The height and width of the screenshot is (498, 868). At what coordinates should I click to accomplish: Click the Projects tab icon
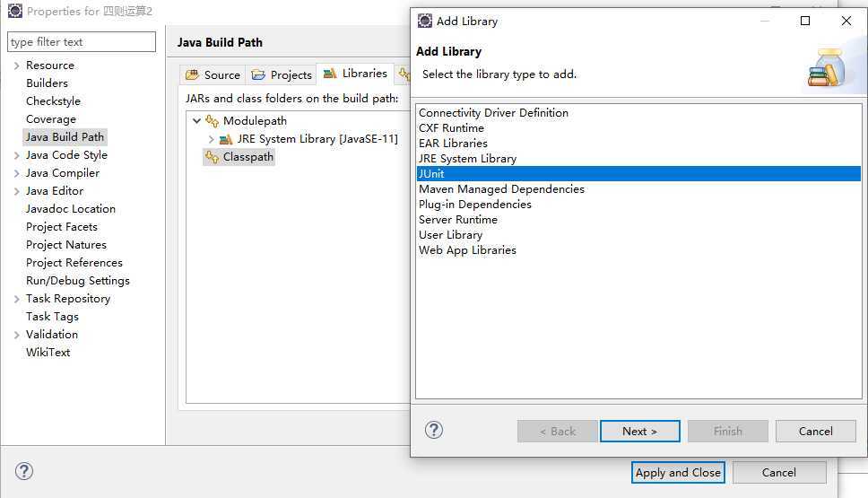tap(258, 74)
